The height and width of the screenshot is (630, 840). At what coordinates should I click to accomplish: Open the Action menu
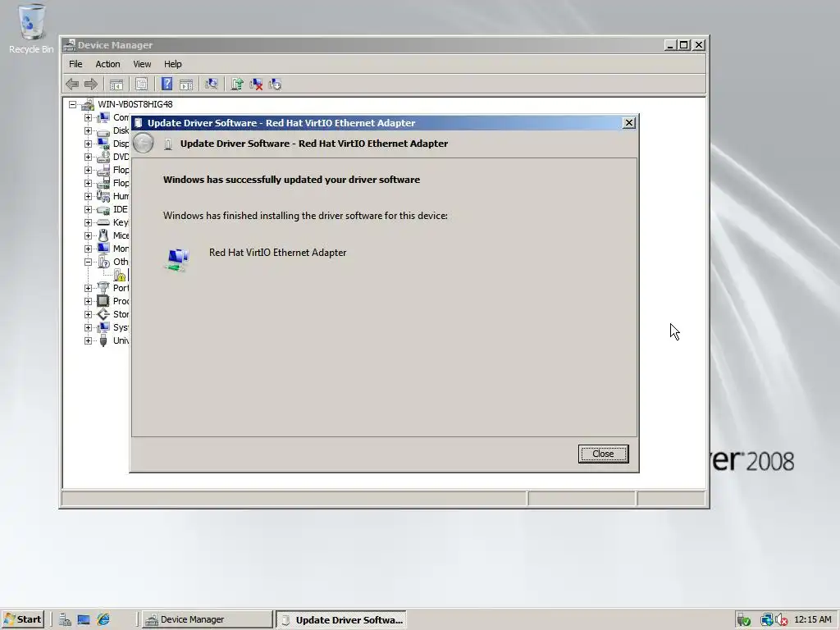[x=107, y=64]
